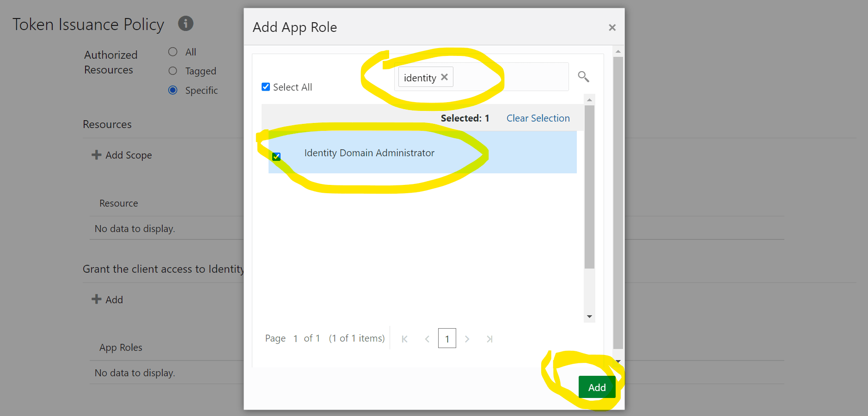
Task: Click the next page arrow icon
Action: [467, 338]
